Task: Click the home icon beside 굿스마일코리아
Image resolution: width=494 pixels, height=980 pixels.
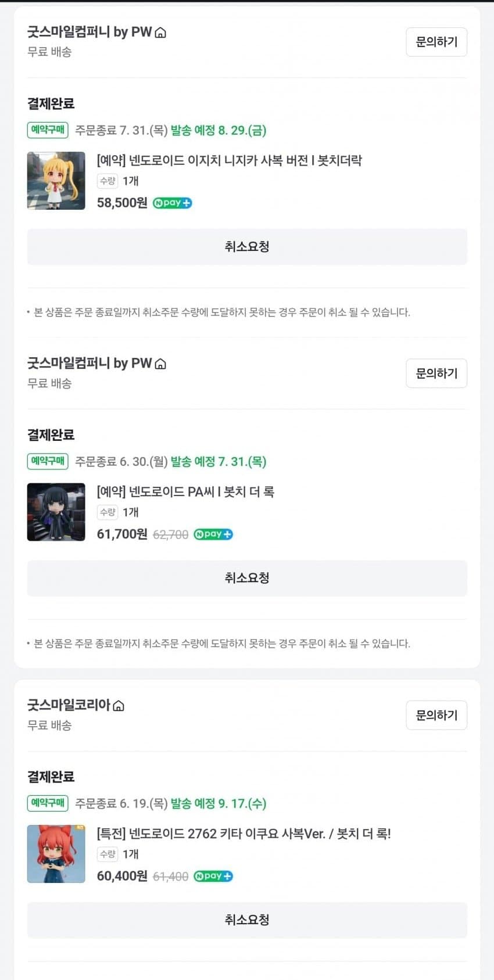Action: (x=119, y=706)
